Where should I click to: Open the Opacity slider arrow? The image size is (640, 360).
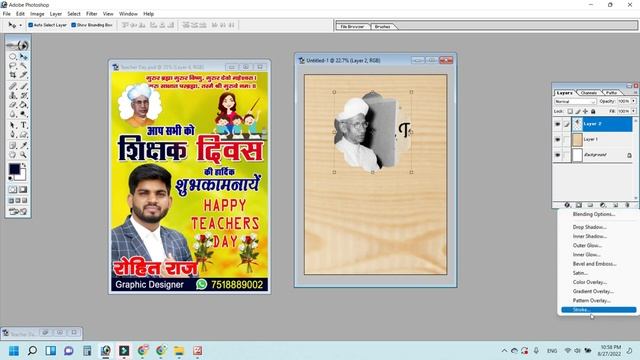tap(633, 101)
